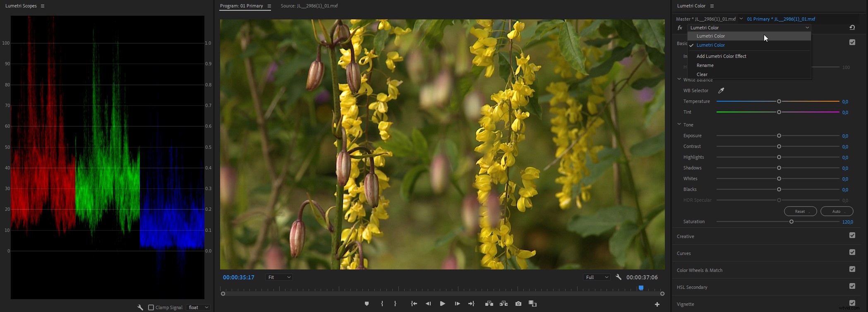Viewport: 868px width, 312px height.
Task: Toggle the Creative section checkbox
Action: pos(852,235)
